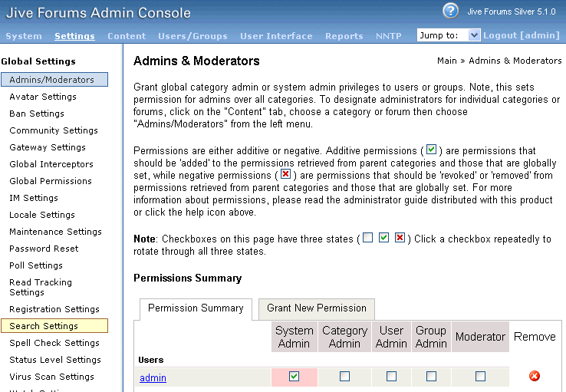566x392 pixels.
Task: Select the Permission Summary tab
Action: 196,308
